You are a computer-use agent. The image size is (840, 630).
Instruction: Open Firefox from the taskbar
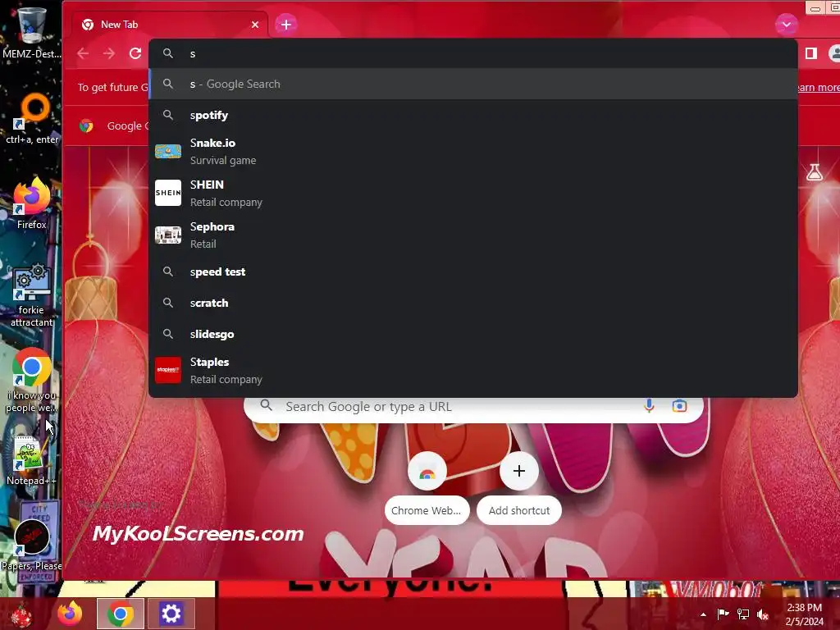click(x=70, y=614)
